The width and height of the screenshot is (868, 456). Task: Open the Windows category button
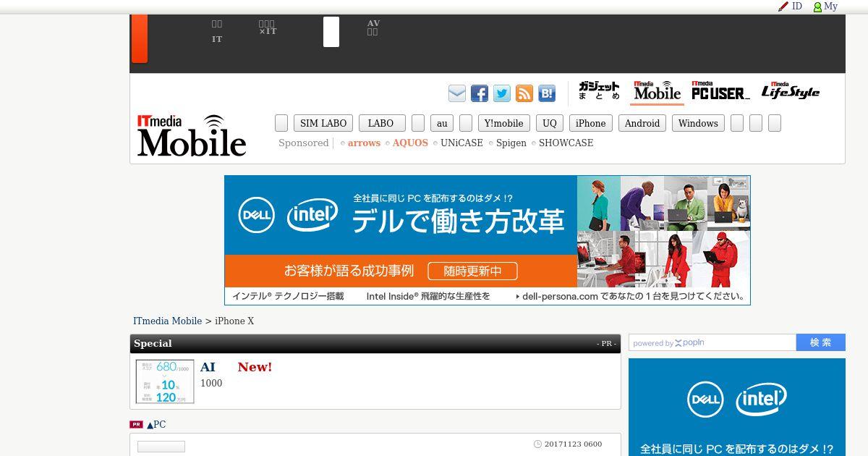point(698,123)
